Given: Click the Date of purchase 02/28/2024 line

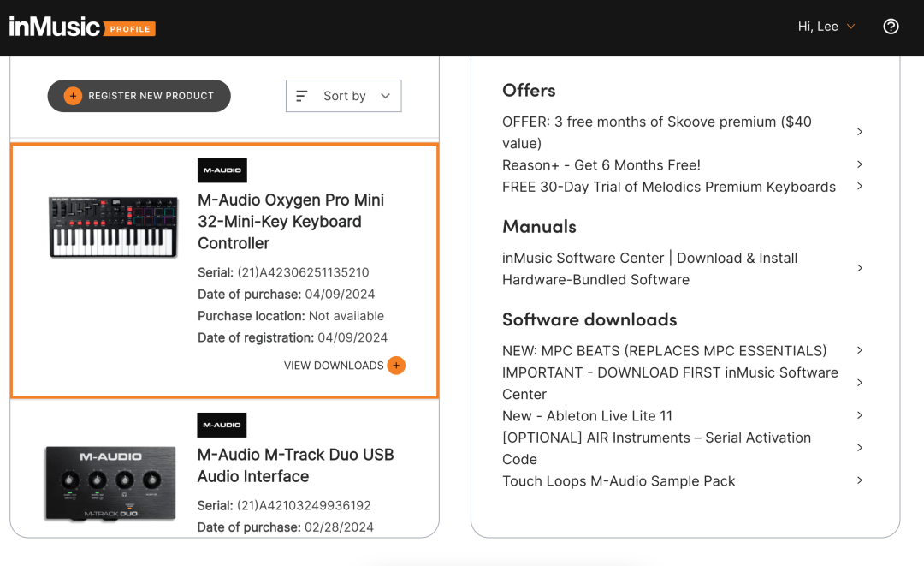Looking at the screenshot, I should 285,527.
